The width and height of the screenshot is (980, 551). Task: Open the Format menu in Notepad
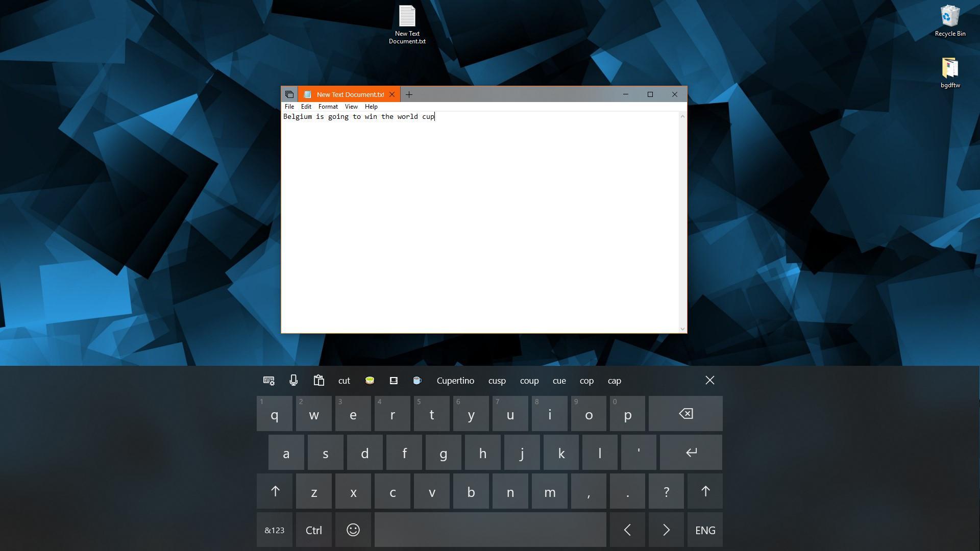click(x=328, y=106)
